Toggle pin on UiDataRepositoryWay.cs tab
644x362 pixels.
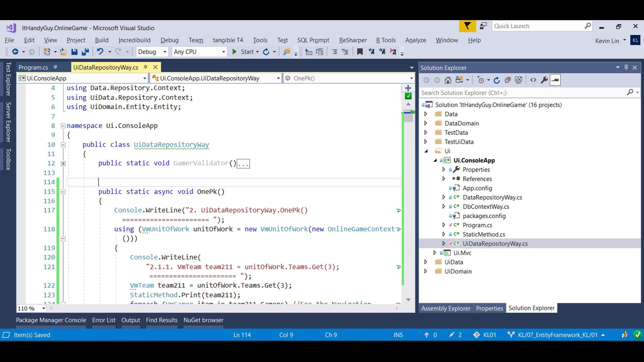pyautogui.click(x=146, y=67)
